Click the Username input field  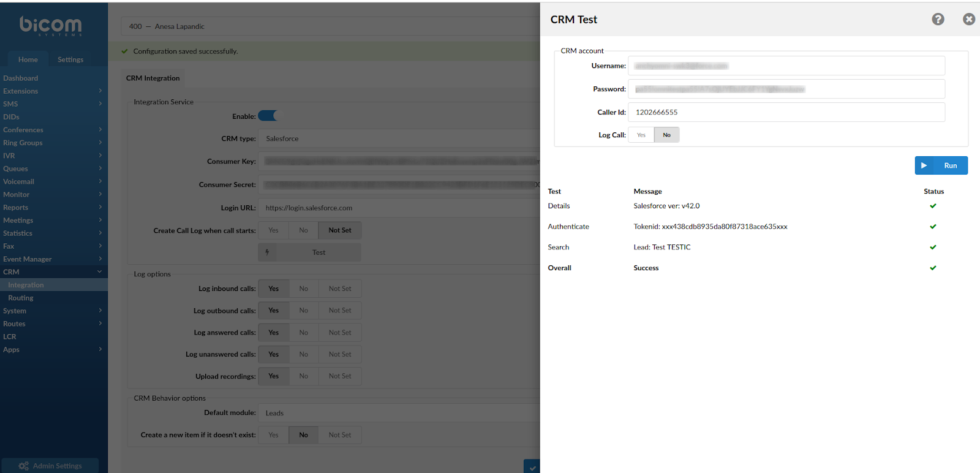[786, 66]
